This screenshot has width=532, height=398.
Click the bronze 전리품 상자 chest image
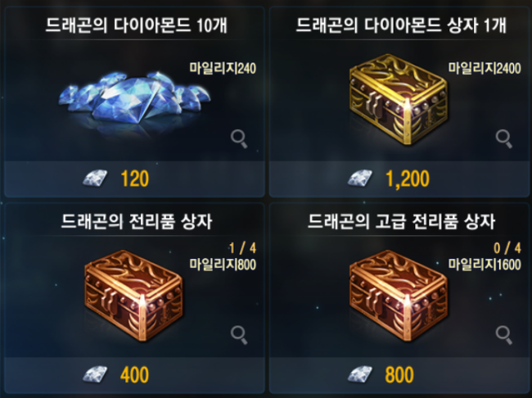(133, 296)
